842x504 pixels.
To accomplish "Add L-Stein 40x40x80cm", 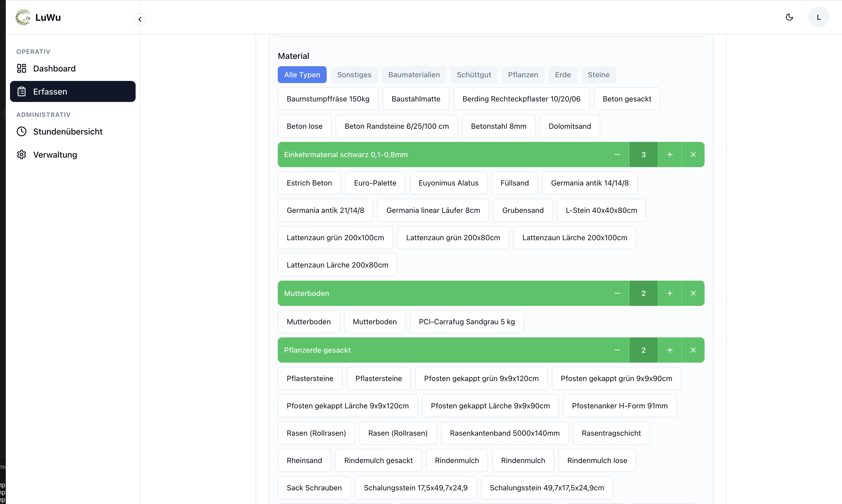I will pyautogui.click(x=601, y=210).
